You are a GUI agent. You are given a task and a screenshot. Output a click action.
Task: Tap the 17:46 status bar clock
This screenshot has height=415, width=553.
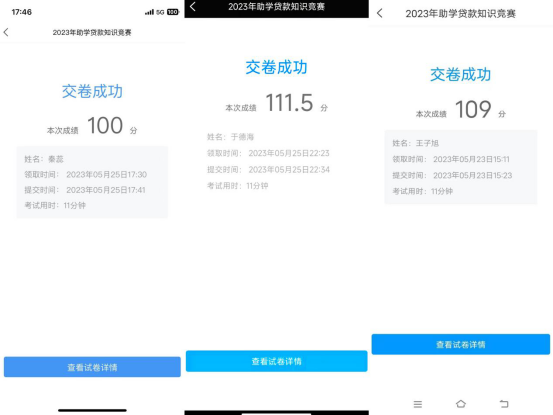(x=22, y=12)
